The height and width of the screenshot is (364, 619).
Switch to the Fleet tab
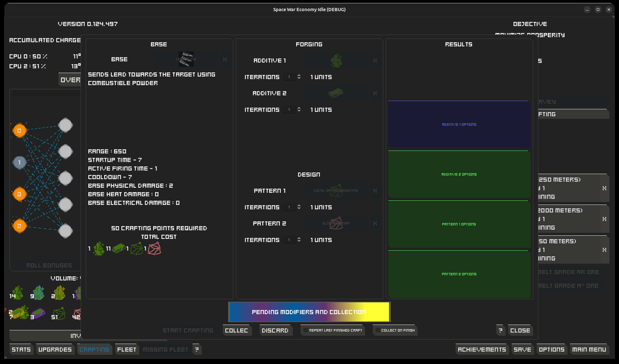126,350
